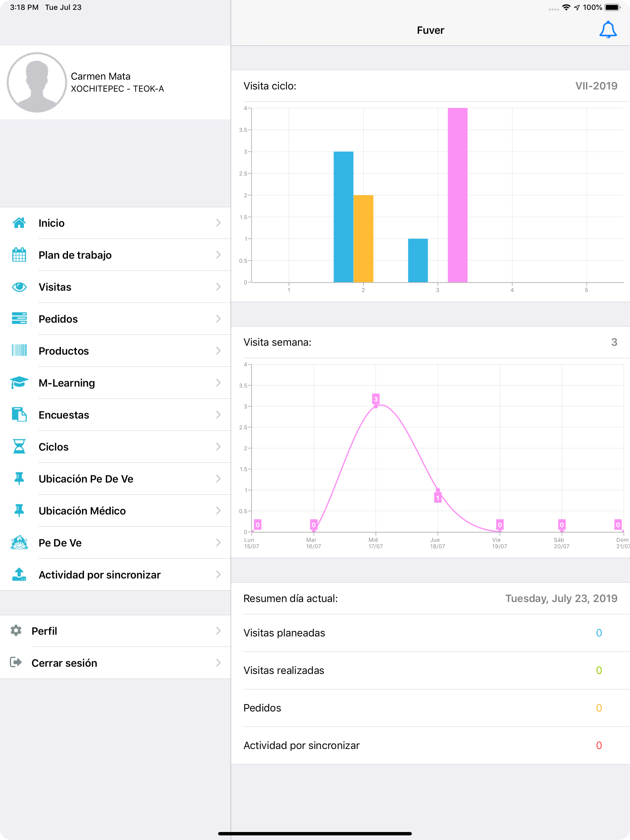Tap the Perfil gear icon
The width and height of the screenshot is (630, 840).
tap(16, 631)
